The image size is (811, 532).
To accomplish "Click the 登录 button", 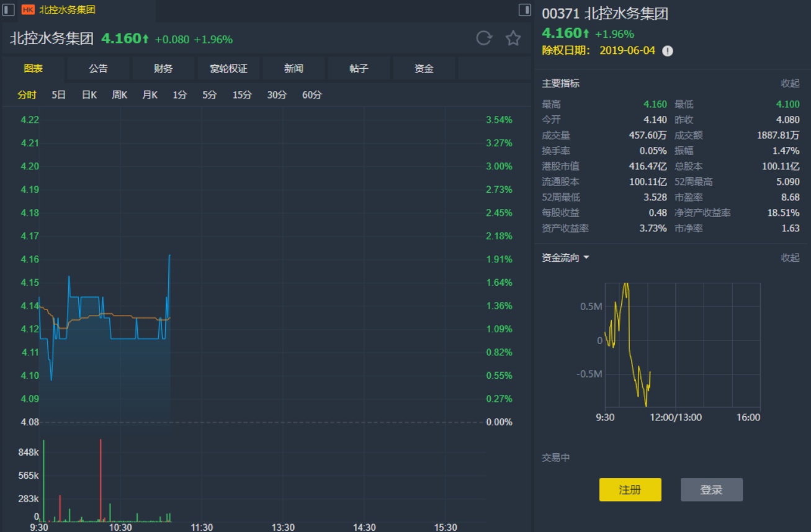I will click(x=711, y=490).
